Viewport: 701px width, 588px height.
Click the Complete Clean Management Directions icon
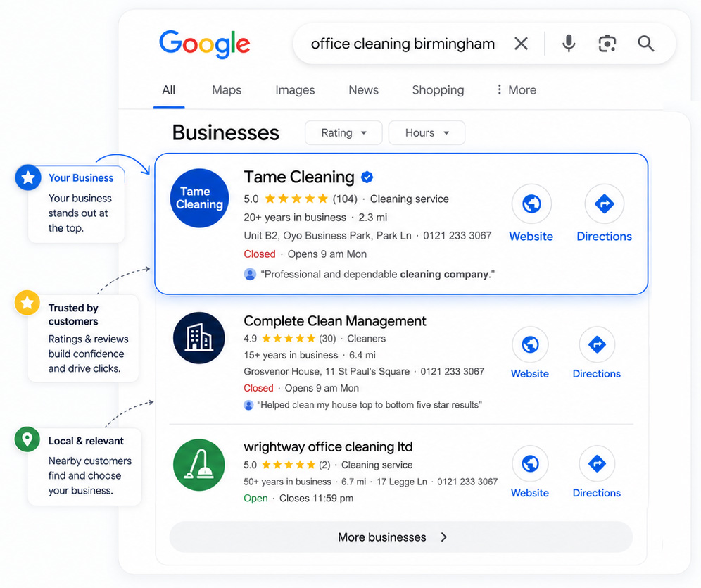597,344
